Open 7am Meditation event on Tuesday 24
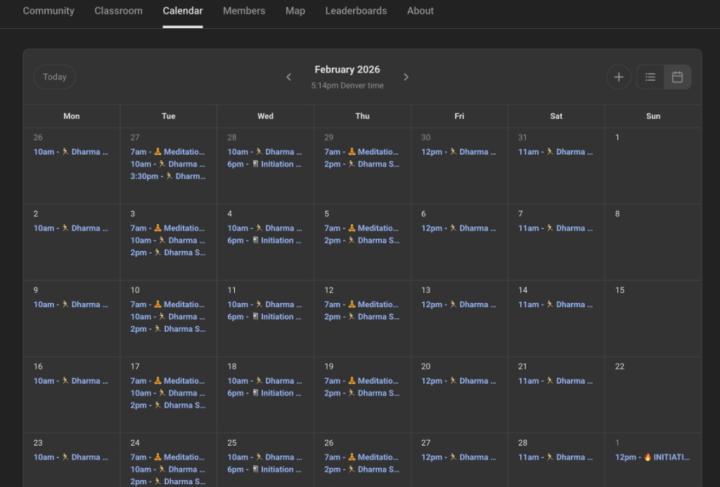 [x=168, y=457]
